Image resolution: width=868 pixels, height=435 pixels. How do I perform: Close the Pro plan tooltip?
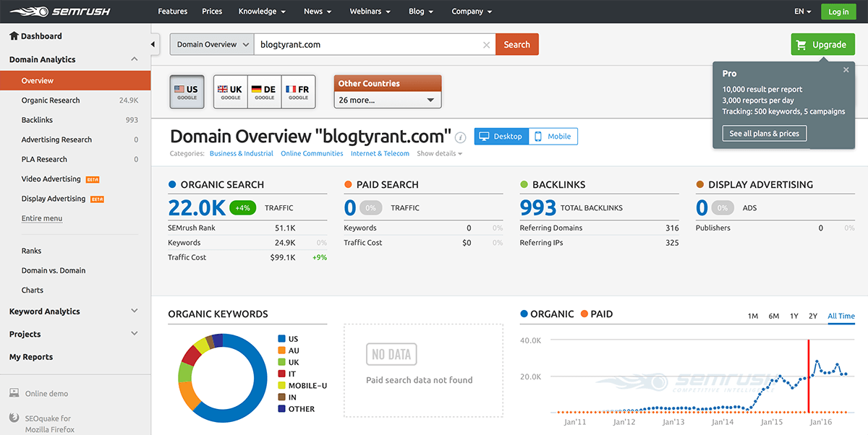pos(846,70)
